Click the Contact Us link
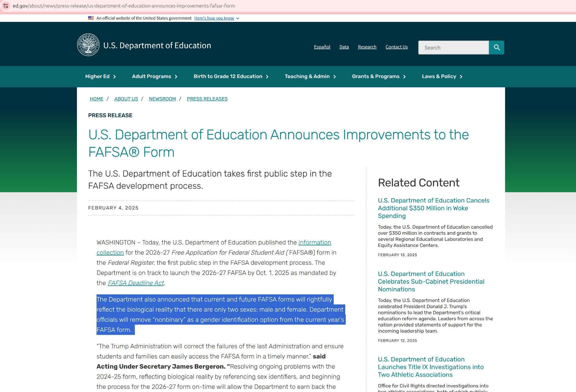The width and height of the screenshot is (576, 392). coord(396,47)
